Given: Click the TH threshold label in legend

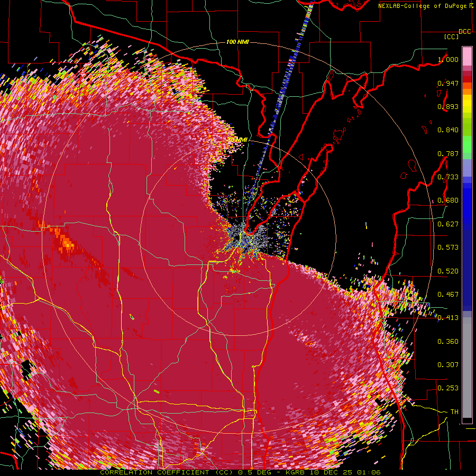Looking at the screenshot, I should click(454, 412).
